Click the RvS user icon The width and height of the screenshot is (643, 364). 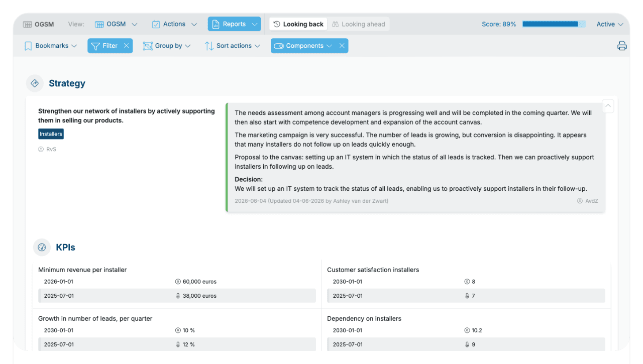pos(41,149)
